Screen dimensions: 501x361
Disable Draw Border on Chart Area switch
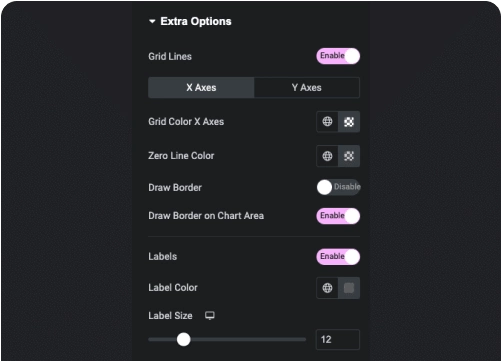pos(338,216)
